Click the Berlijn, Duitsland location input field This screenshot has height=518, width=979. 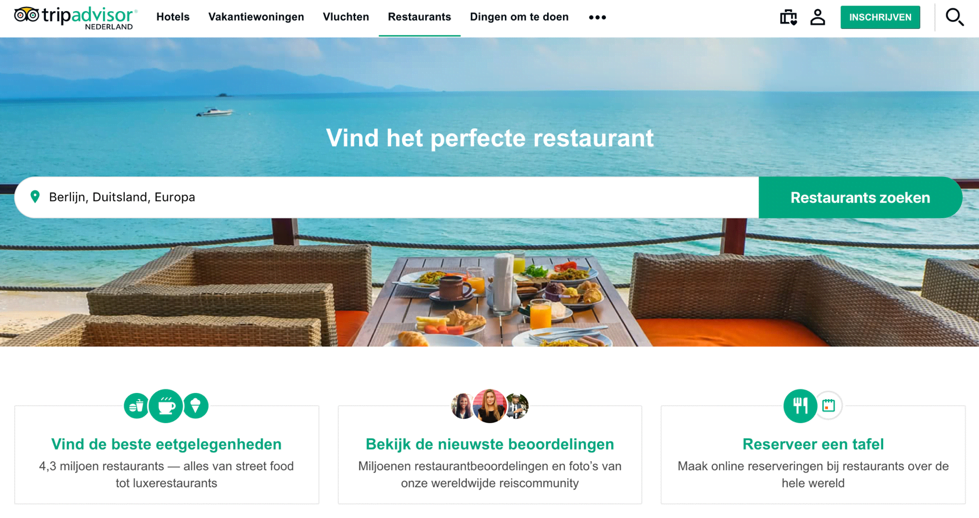point(386,197)
